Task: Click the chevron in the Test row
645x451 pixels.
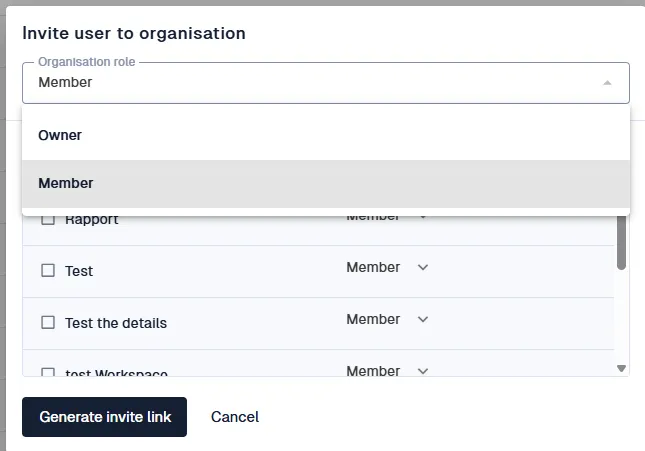Action: point(422,267)
